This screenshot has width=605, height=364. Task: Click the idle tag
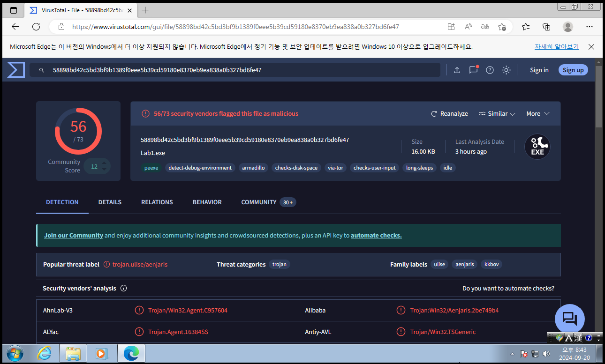tap(448, 168)
